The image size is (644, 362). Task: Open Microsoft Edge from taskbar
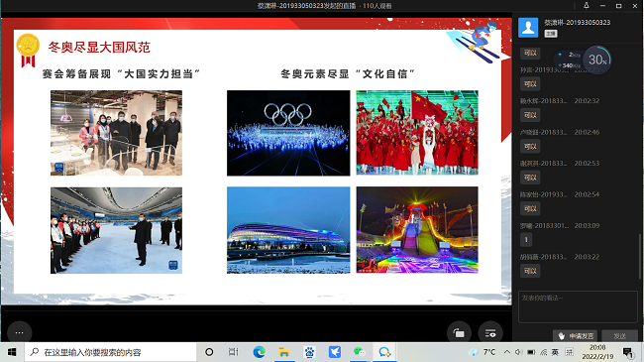[259, 352]
